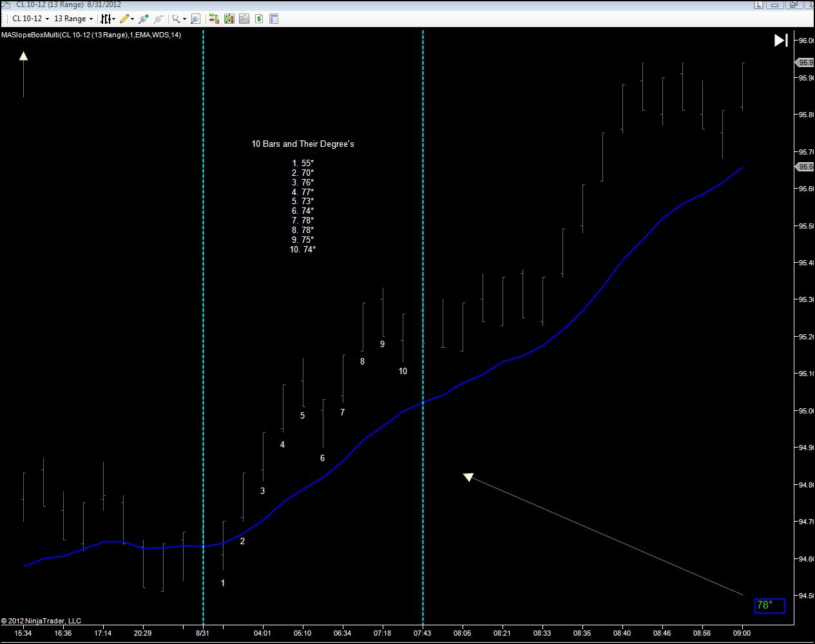Click the green plus data-series pin icon

(x=143, y=19)
